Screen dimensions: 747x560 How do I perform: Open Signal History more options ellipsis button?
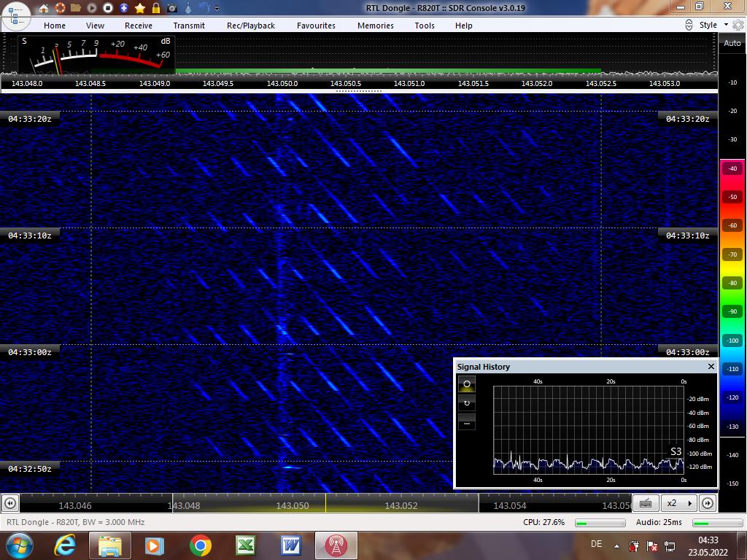(x=467, y=422)
